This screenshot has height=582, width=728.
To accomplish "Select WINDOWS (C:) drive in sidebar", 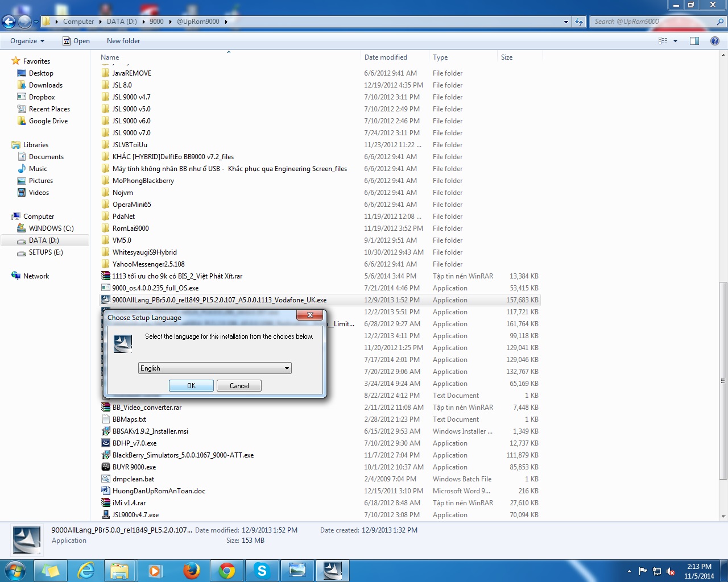I will point(51,228).
